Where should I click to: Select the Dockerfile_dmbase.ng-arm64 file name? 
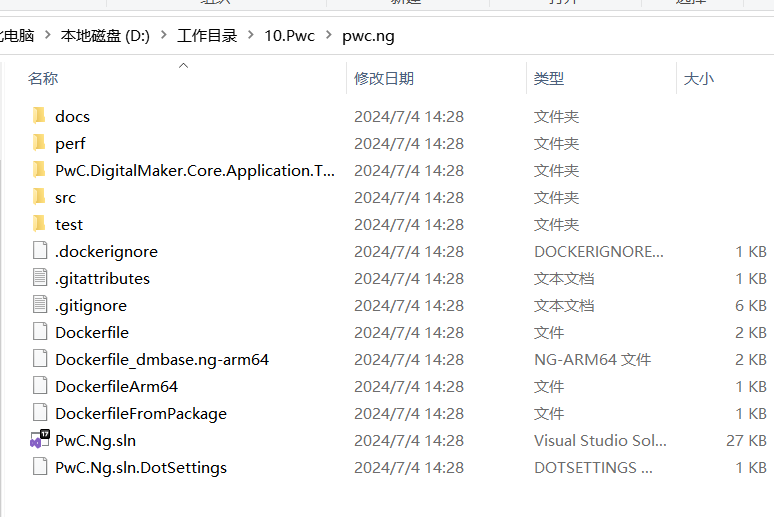point(162,360)
